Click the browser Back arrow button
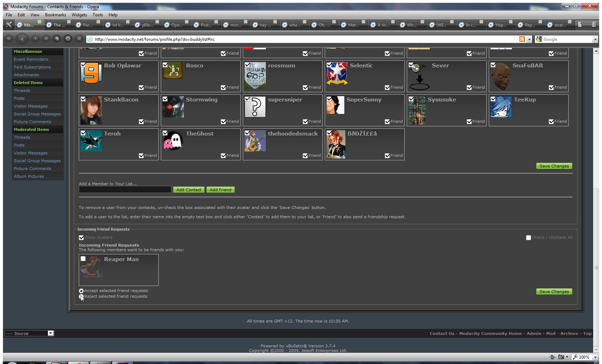The image size is (602, 364). tap(22, 39)
